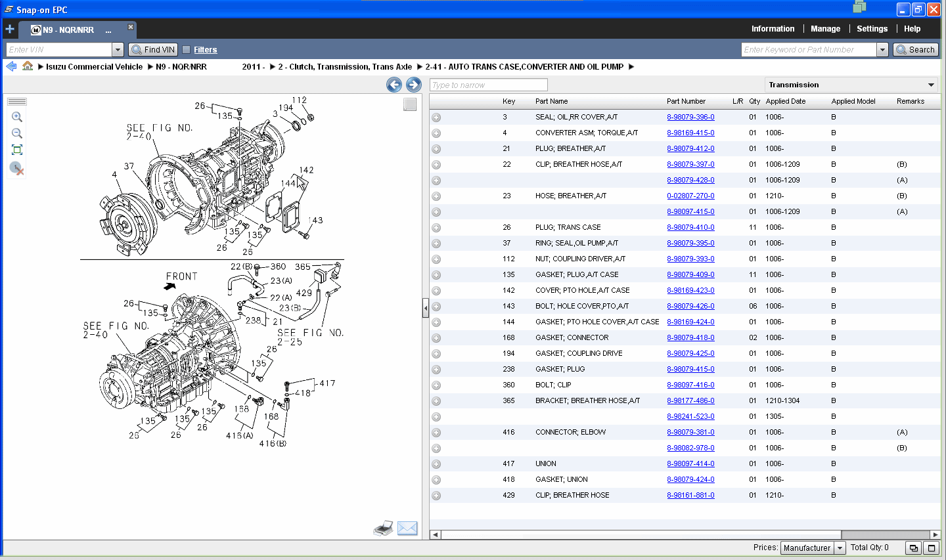946x560 pixels.
Task: Click the zoom out magnifier icon
Action: tap(17, 133)
